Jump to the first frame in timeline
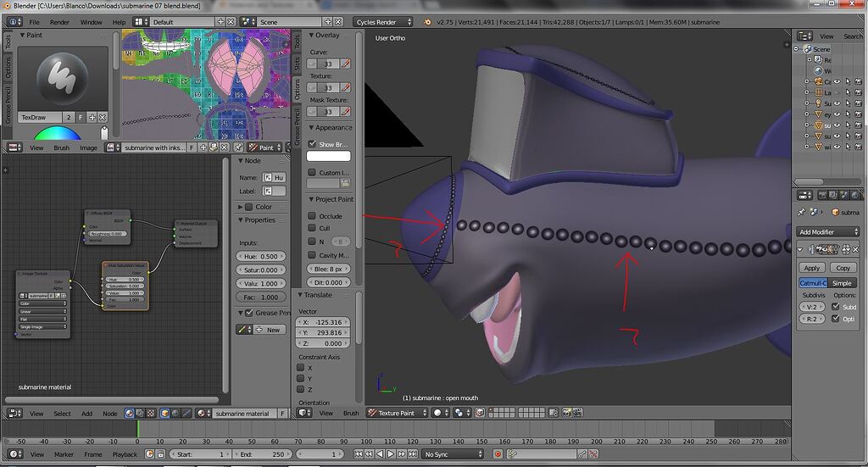 coord(359,454)
